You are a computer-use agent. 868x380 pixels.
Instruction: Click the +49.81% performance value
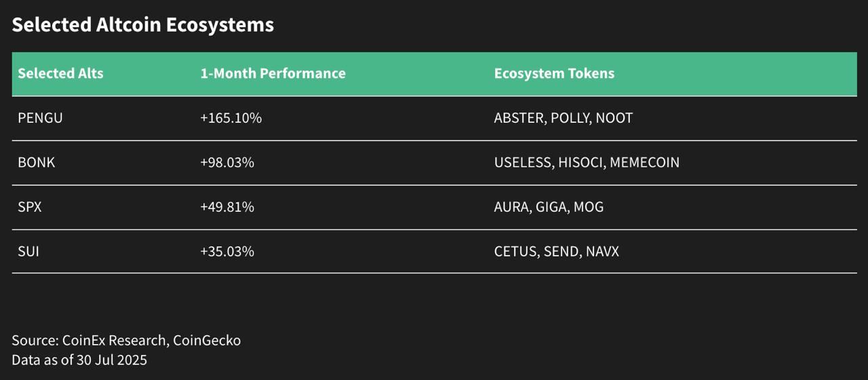pos(226,207)
